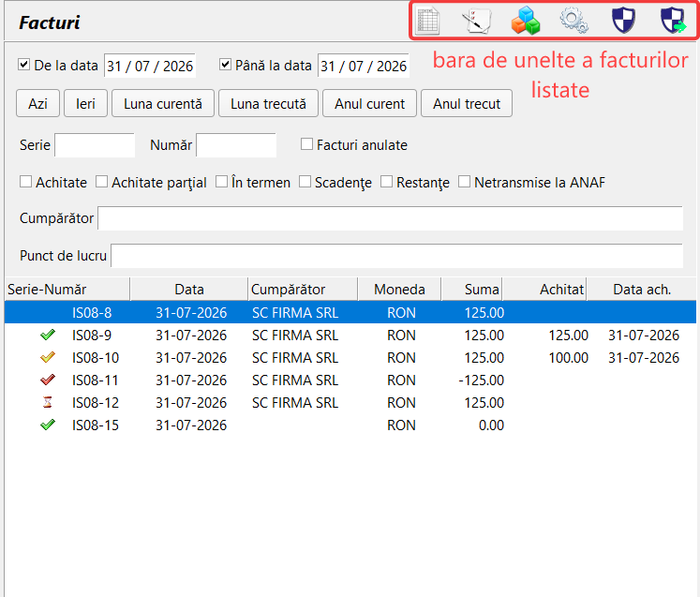Open the gears settings icon
The width and height of the screenshot is (700, 597).
(574, 21)
